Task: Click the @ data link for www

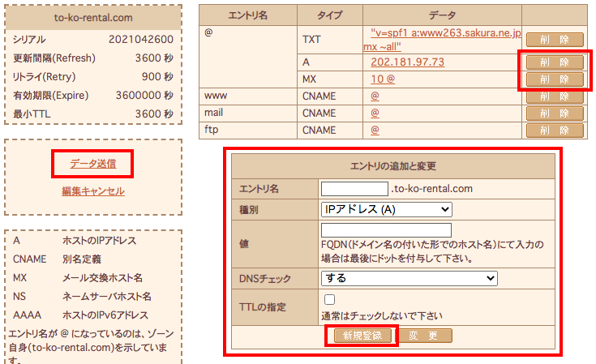Action: point(375,96)
